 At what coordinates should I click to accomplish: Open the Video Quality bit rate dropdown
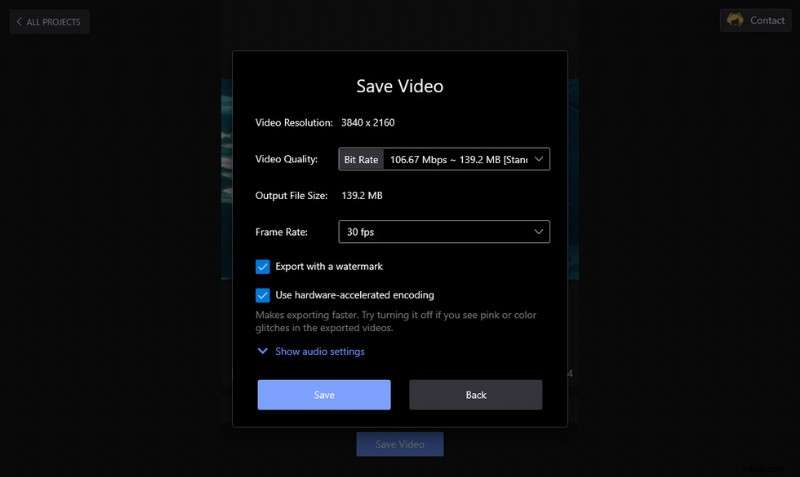(x=444, y=159)
